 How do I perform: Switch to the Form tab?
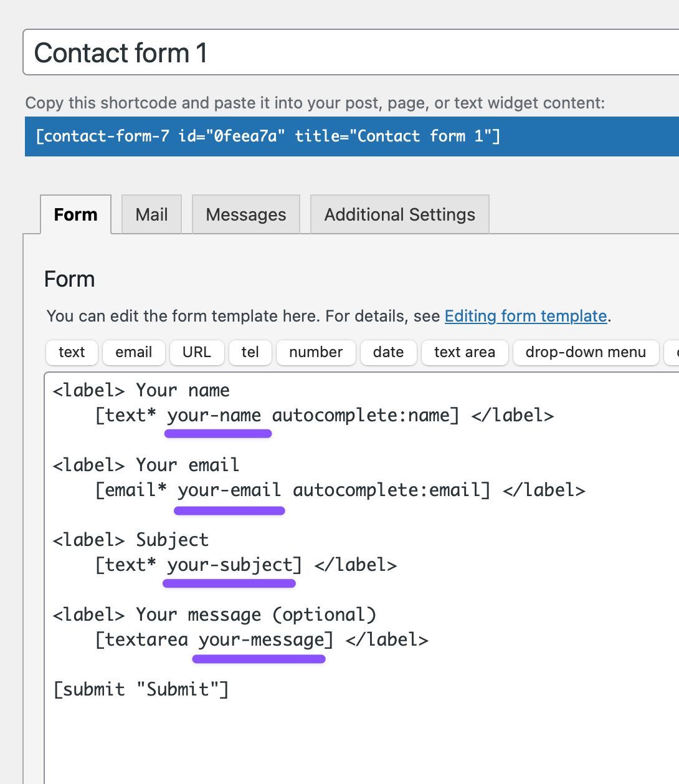(x=76, y=214)
